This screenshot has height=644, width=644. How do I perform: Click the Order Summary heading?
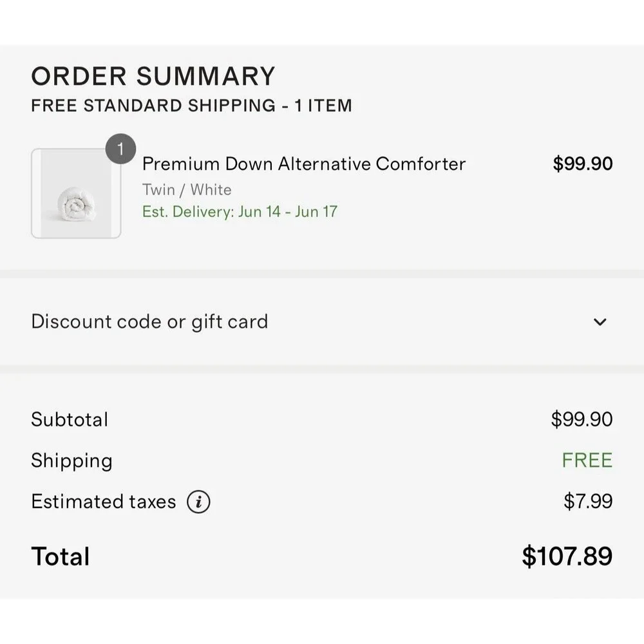tap(153, 76)
